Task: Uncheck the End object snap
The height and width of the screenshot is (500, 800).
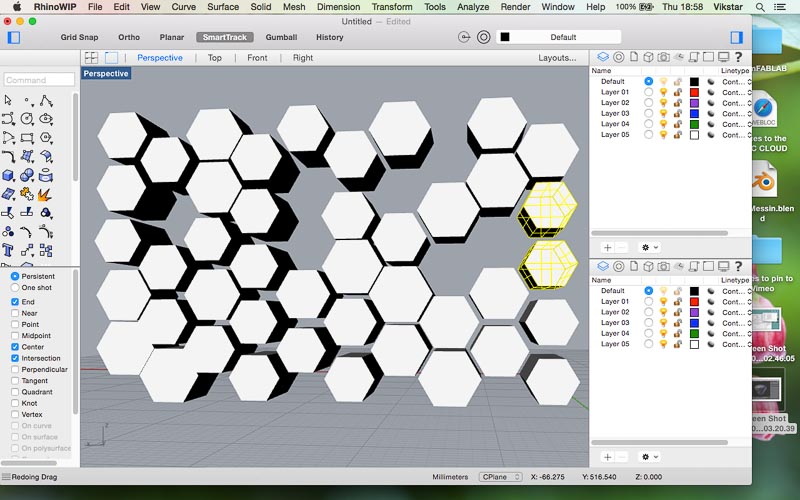Action: pos(15,302)
